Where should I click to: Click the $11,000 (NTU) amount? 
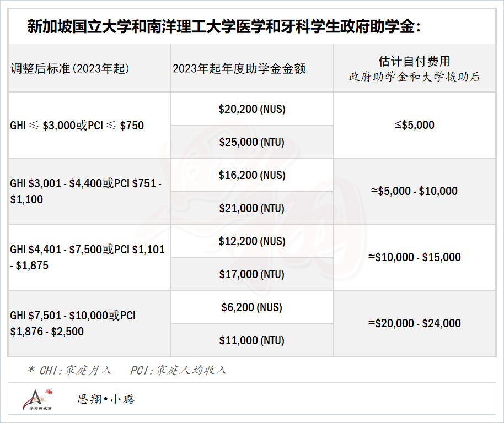click(252, 340)
